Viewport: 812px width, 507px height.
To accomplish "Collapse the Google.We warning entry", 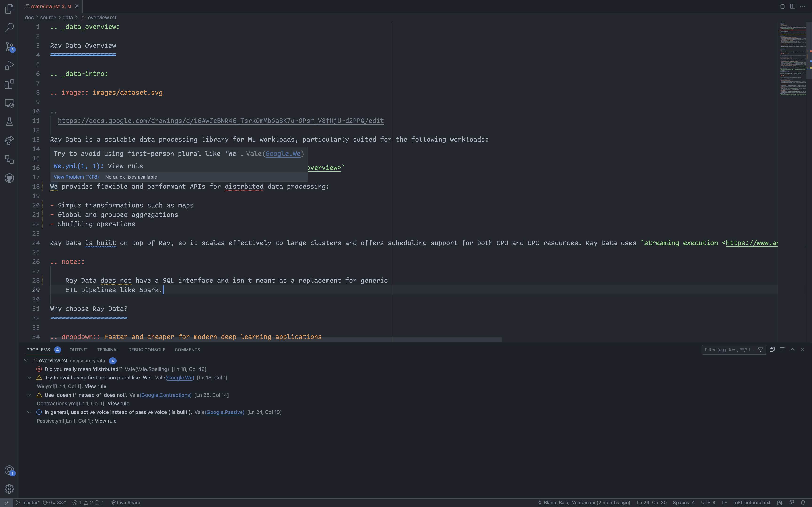I will [30, 378].
